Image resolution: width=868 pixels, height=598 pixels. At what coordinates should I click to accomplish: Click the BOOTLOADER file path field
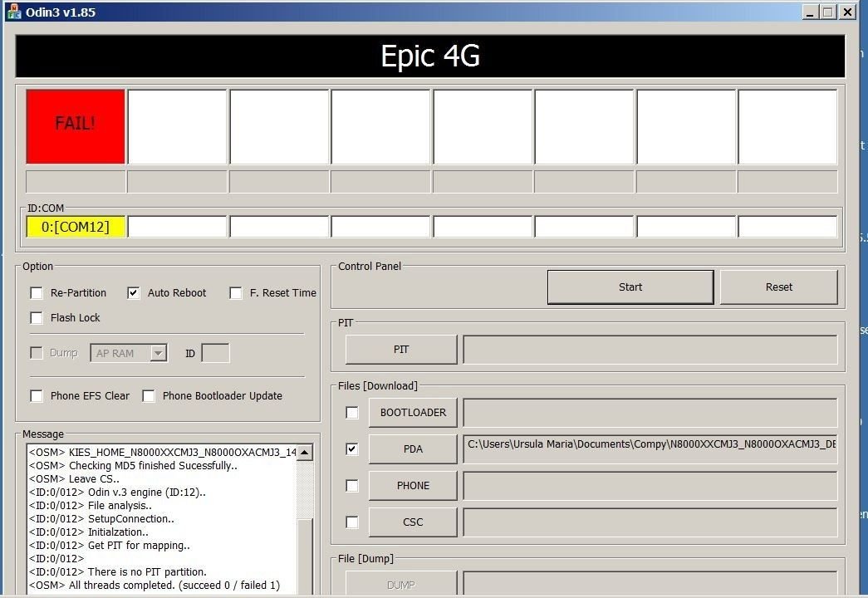tap(650, 413)
